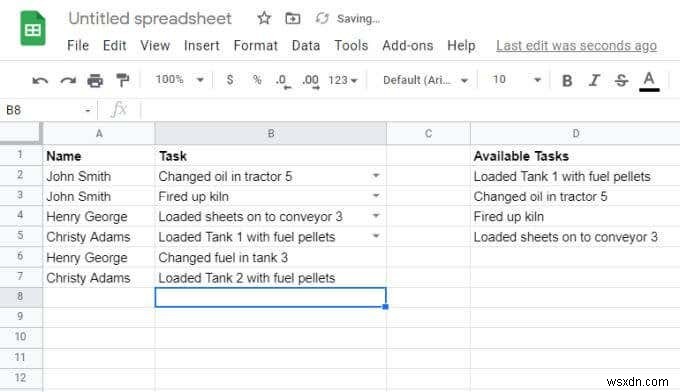Open the Google Sheets home icon

click(x=33, y=29)
